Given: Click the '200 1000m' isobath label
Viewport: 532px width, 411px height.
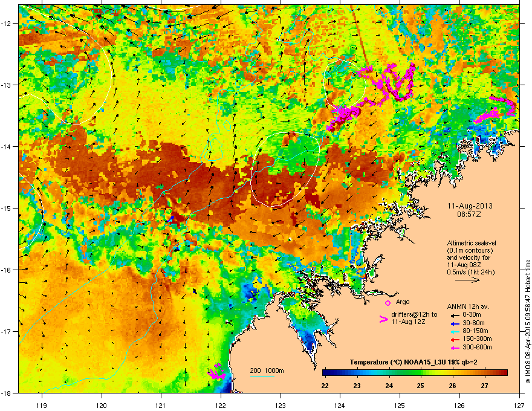Looking at the screenshot, I should point(267,371).
